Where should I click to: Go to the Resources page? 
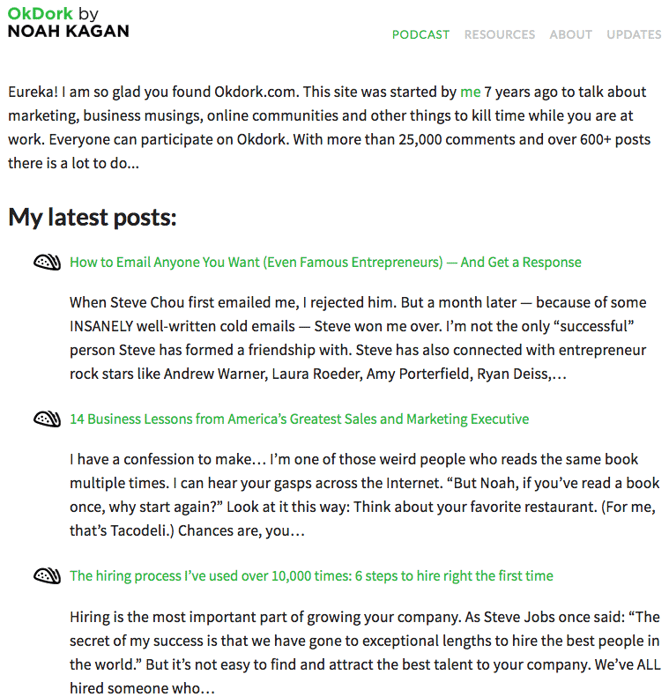coord(499,34)
